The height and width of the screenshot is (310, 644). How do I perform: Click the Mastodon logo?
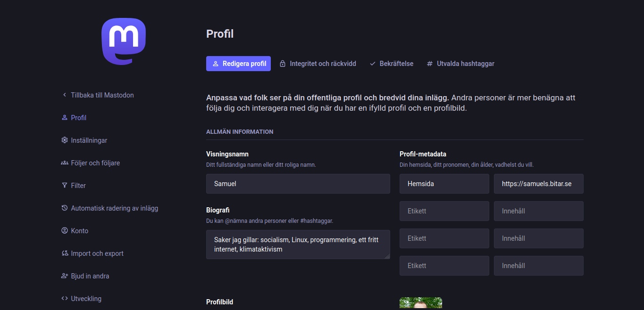click(124, 41)
